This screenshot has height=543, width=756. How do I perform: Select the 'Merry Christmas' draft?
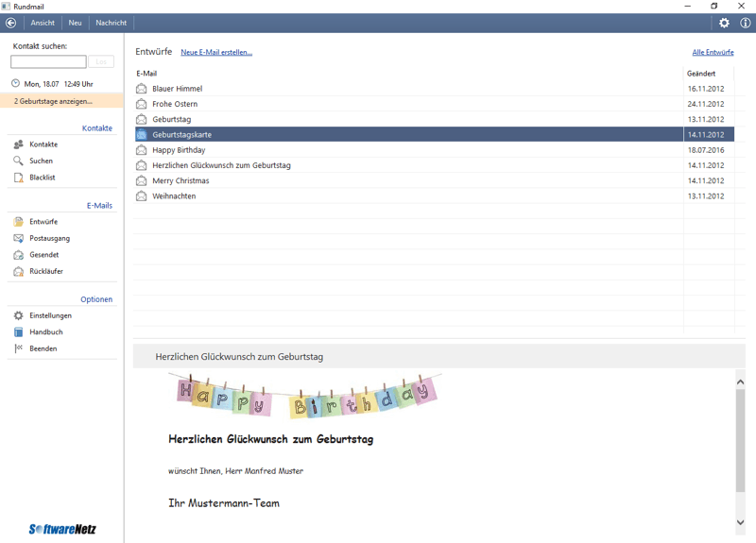pos(180,180)
